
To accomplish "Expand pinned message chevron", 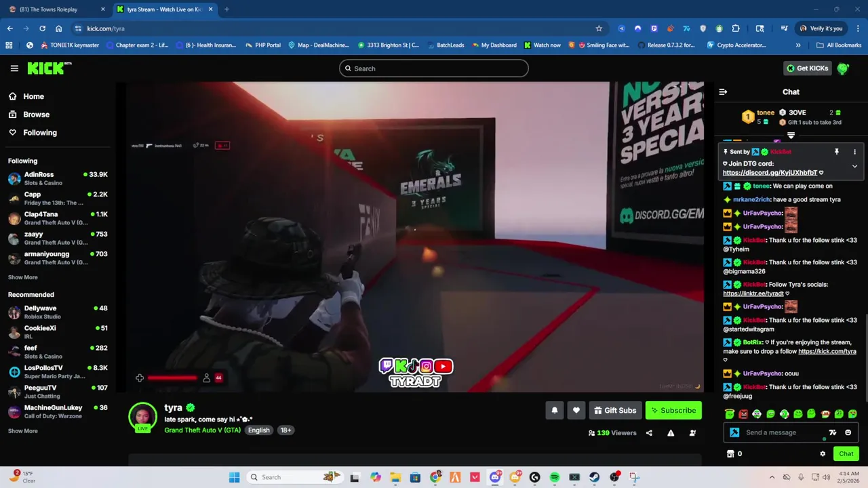I will (854, 166).
